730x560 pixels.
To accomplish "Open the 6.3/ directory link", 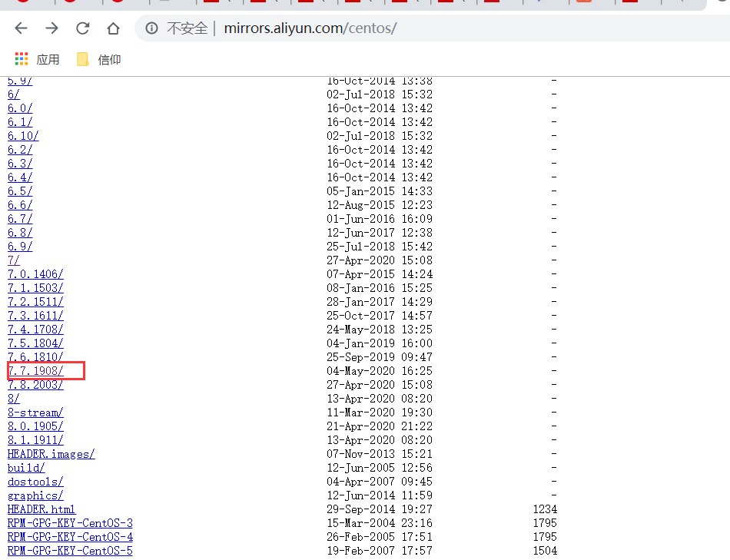I will click(x=20, y=164).
